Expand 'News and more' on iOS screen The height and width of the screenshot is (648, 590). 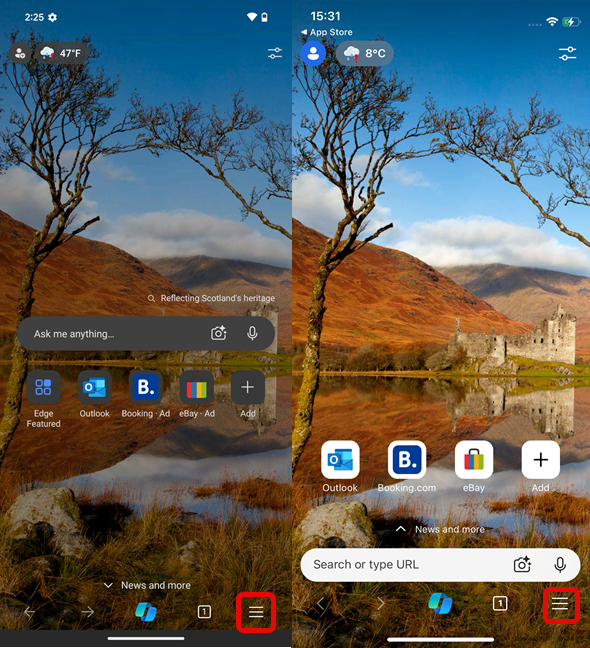[440, 529]
